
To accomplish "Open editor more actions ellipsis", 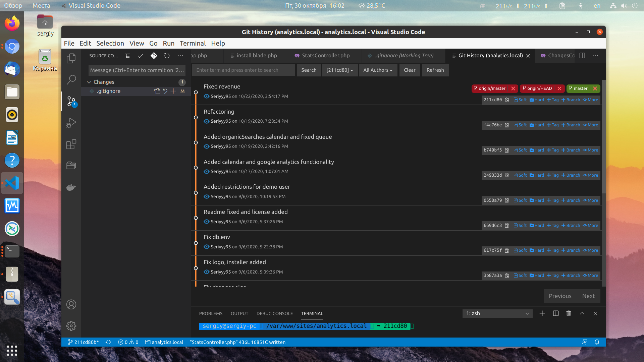I will (595, 56).
